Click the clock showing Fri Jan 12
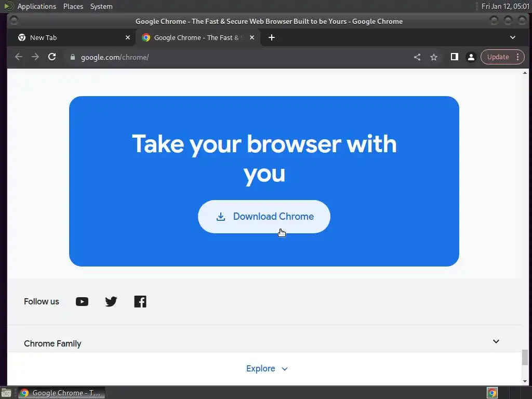This screenshot has width=532, height=399. tap(505, 6)
